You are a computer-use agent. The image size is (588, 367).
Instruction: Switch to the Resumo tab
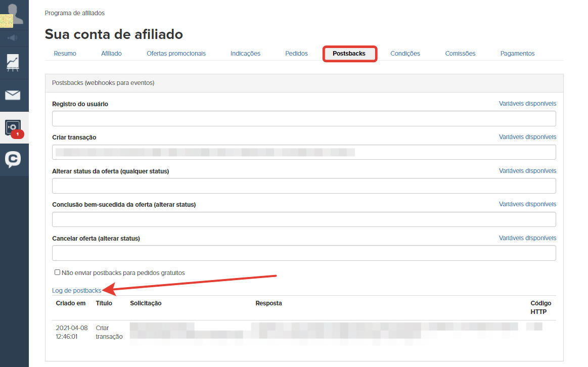[x=65, y=54]
